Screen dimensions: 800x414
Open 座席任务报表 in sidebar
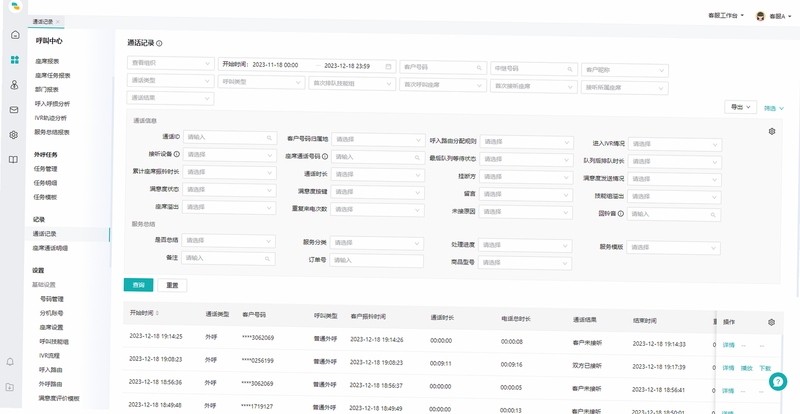[53, 76]
